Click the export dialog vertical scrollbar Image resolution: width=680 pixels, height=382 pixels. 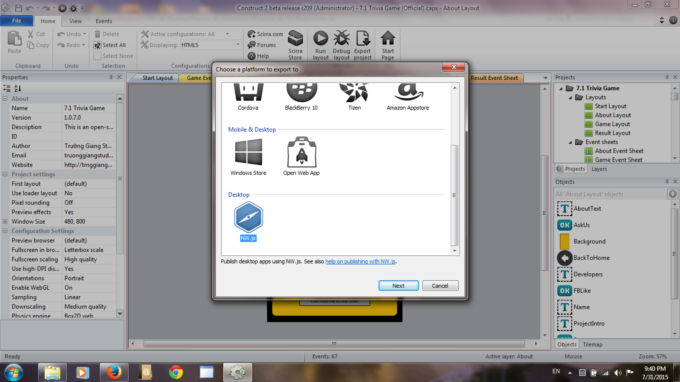pos(454,195)
